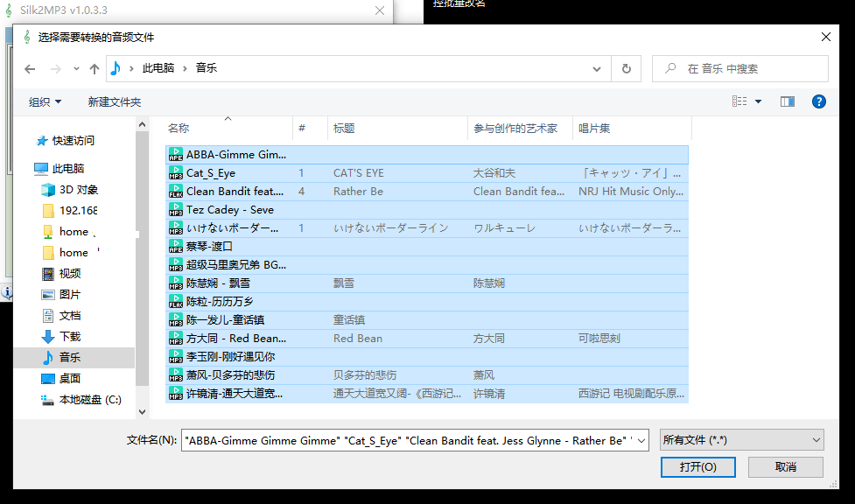The width and height of the screenshot is (855, 504).
Task: Open recent locations dropdown arrow
Action: 76,69
